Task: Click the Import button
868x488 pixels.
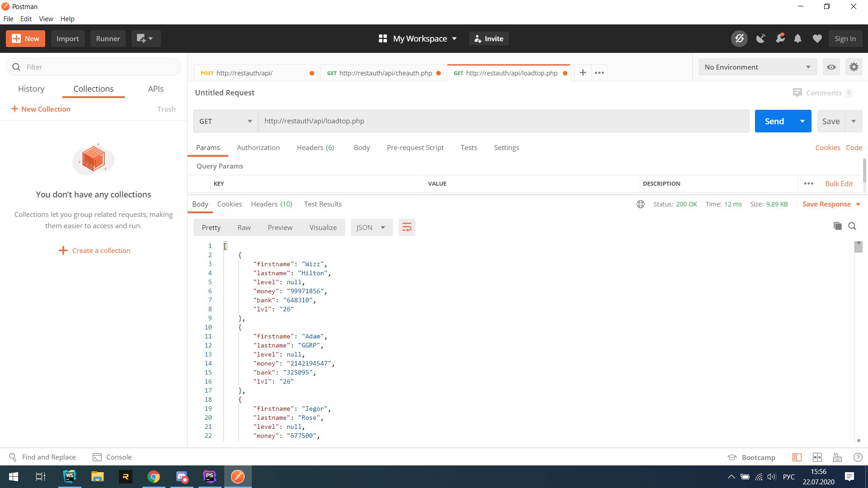Action: pyautogui.click(x=68, y=38)
